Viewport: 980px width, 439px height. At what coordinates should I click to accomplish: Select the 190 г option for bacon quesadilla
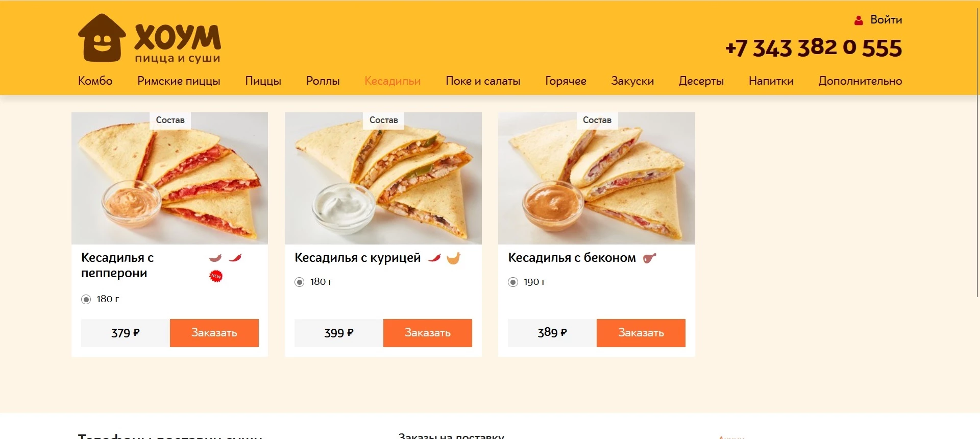(x=512, y=281)
